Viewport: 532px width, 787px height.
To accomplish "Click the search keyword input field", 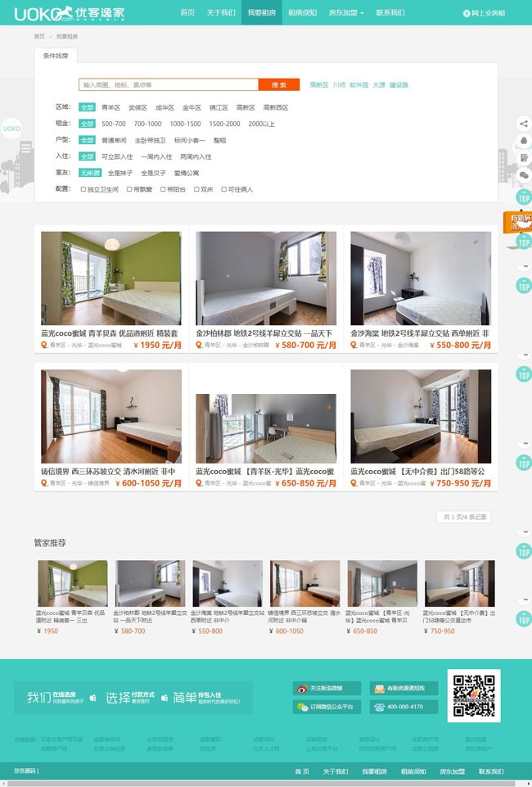I will tap(169, 84).
